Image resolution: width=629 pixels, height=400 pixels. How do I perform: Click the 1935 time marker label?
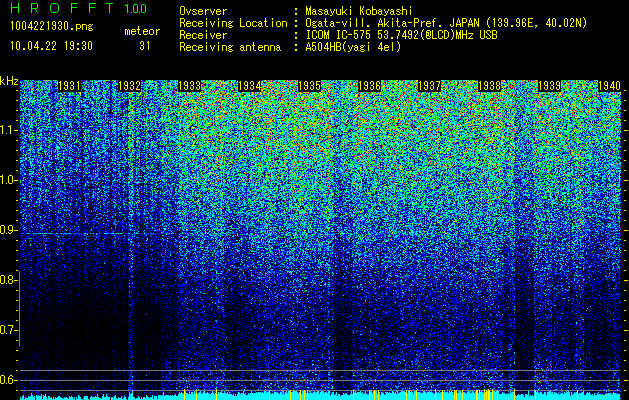[310, 86]
